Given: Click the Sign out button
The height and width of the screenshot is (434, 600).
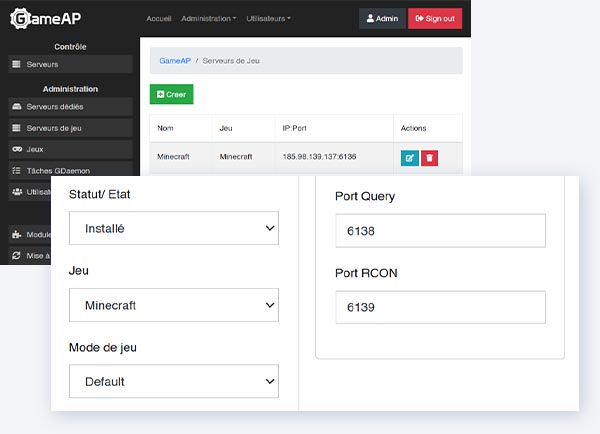Looking at the screenshot, I should pos(435,18).
